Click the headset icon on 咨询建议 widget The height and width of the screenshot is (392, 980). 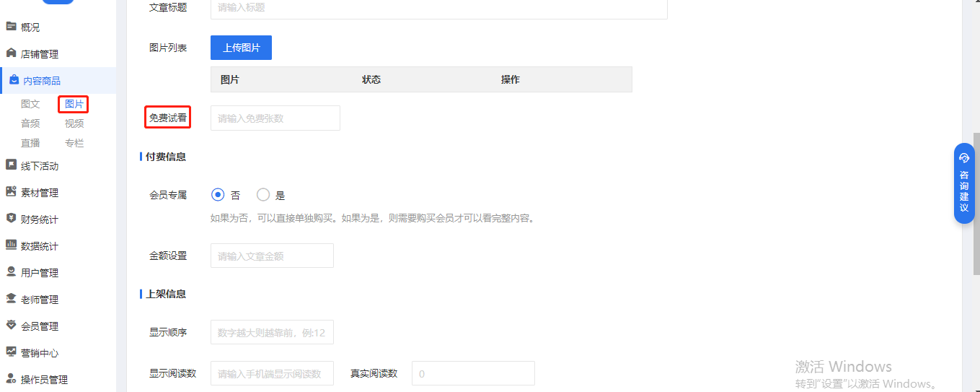(964, 158)
